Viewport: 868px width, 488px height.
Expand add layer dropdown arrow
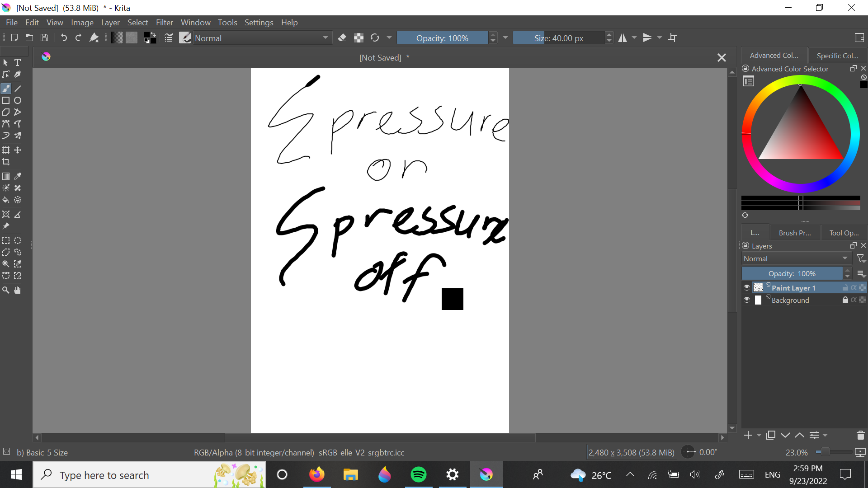759,435
